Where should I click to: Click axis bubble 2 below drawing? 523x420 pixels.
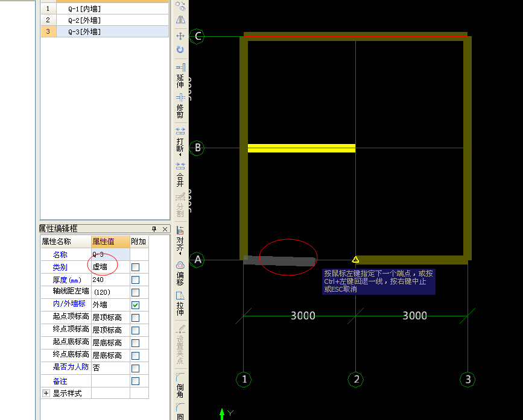pyautogui.click(x=356, y=380)
